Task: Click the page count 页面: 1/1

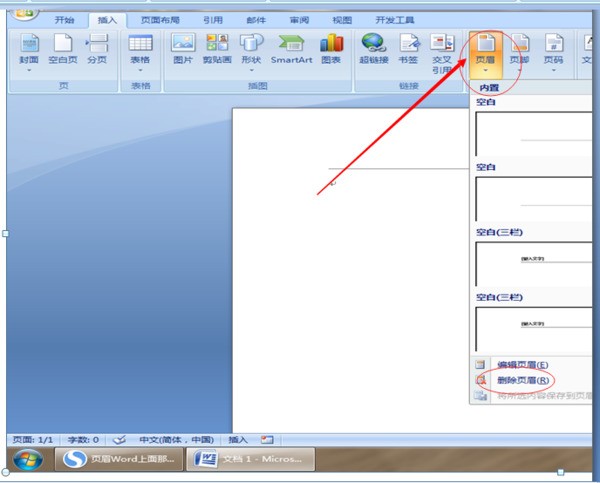Action: pyautogui.click(x=33, y=440)
